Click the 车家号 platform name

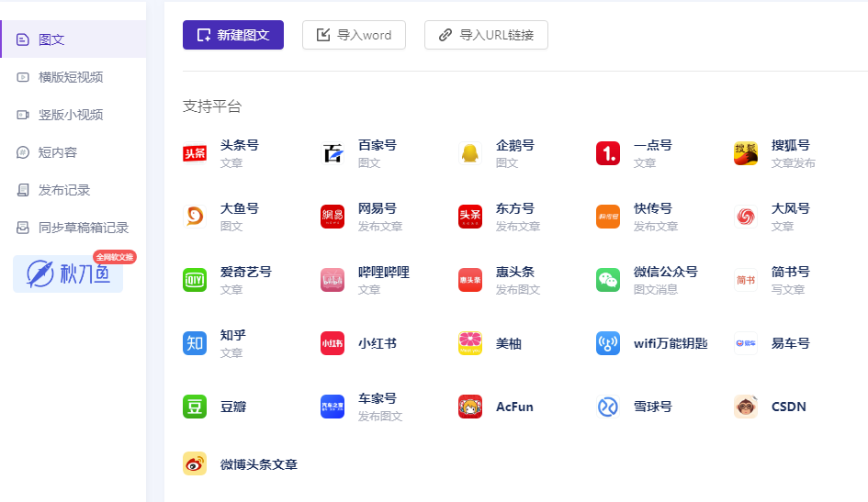(x=377, y=398)
